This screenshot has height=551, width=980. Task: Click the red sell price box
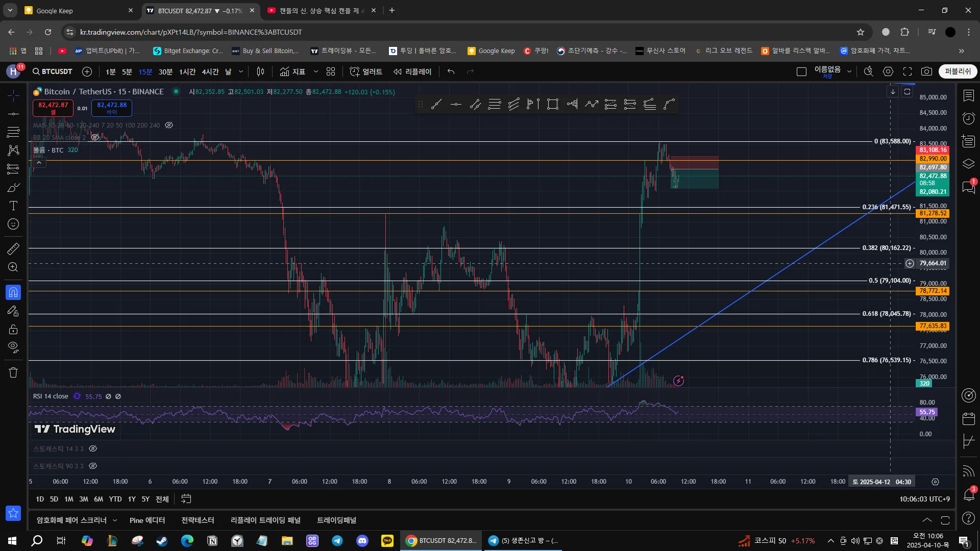click(x=53, y=108)
